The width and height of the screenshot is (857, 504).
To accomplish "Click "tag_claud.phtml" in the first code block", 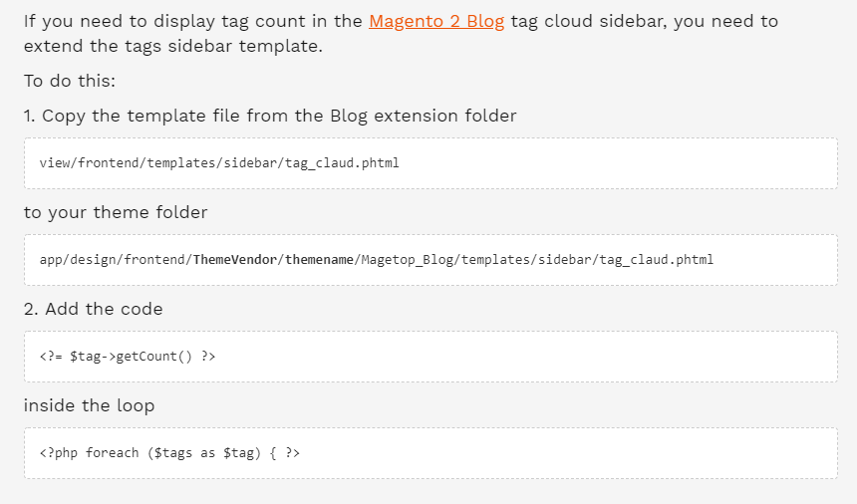I will (x=342, y=163).
